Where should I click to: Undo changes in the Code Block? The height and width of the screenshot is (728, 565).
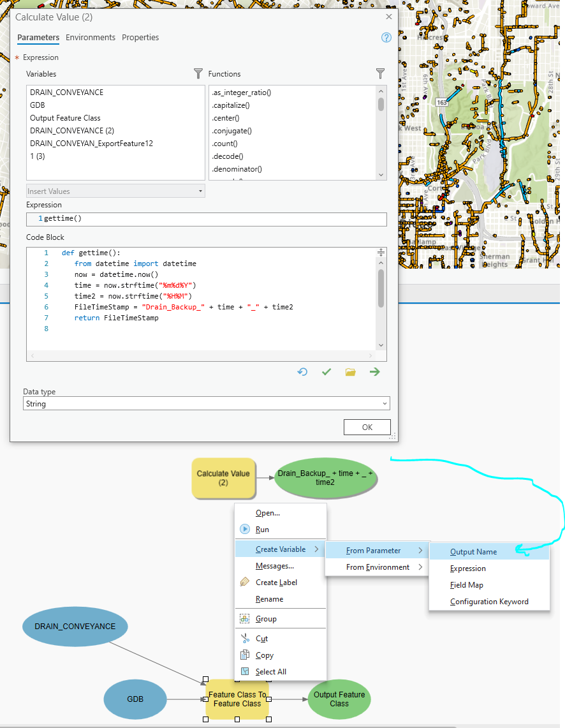[302, 372]
